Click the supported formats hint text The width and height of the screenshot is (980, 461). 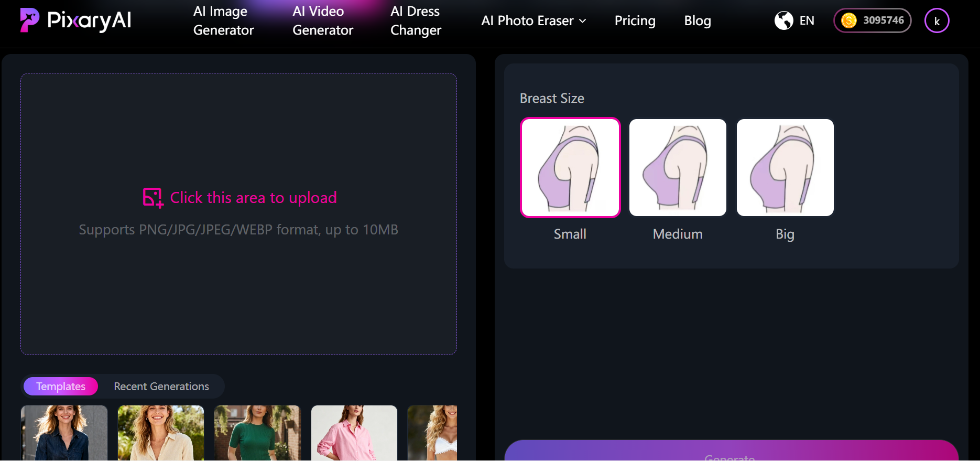pos(238,230)
